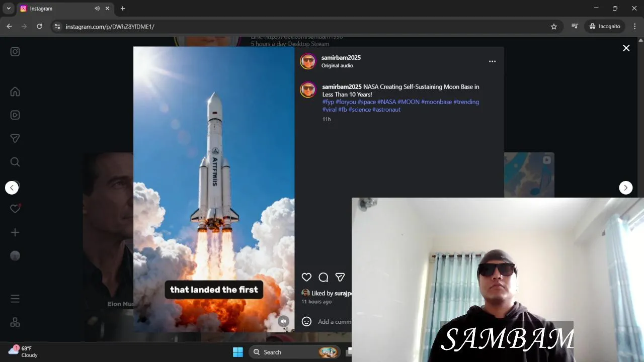Open the hamburger More menu in sidebar
The height and width of the screenshot is (362, 644).
click(15, 299)
